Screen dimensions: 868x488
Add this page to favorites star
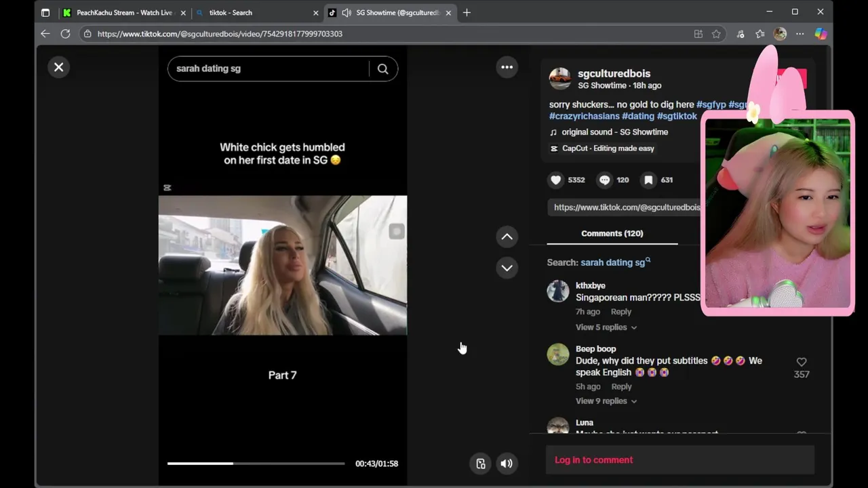[716, 33]
